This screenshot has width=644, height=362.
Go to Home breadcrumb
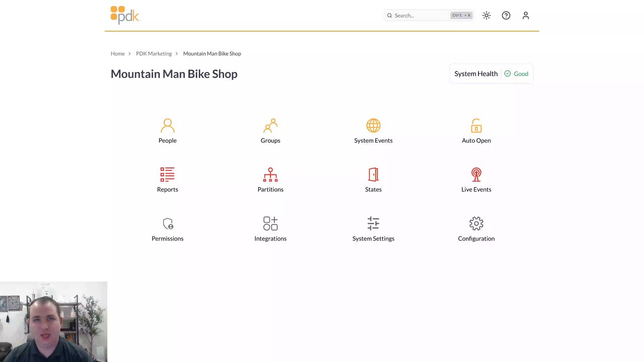point(118,53)
